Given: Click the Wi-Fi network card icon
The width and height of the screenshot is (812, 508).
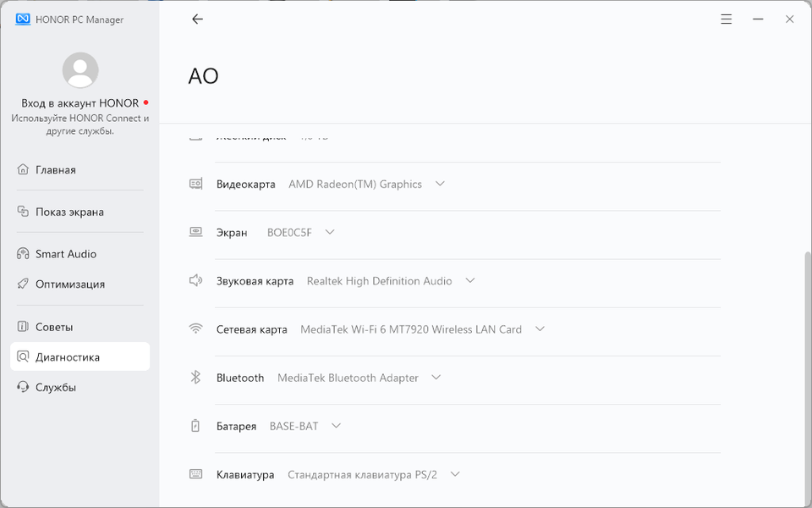Looking at the screenshot, I should pyautogui.click(x=195, y=329).
